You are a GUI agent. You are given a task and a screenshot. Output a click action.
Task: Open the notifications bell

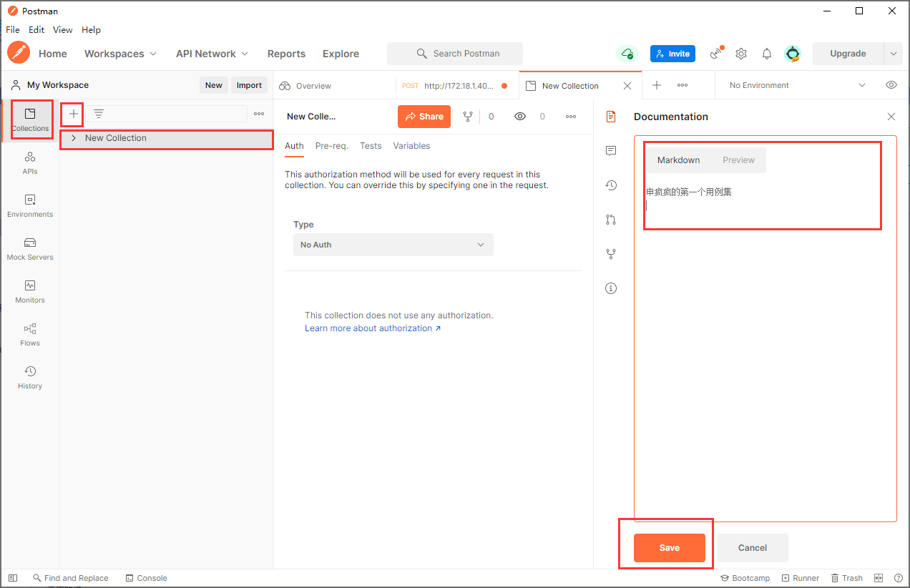coord(767,54)
